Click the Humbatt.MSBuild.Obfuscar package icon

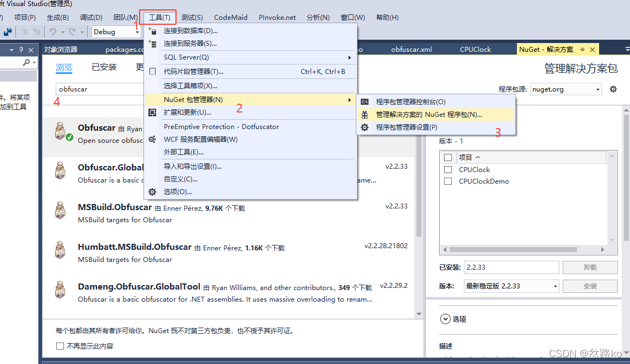coord(60,250)
